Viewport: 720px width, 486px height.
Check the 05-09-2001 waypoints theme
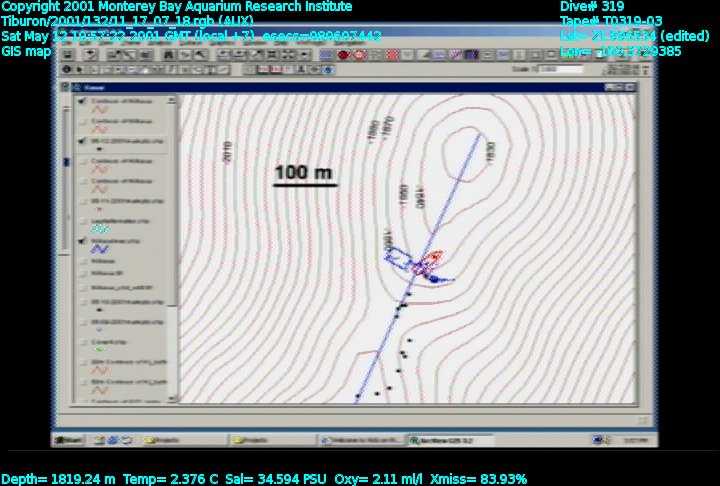coord(83,322)
